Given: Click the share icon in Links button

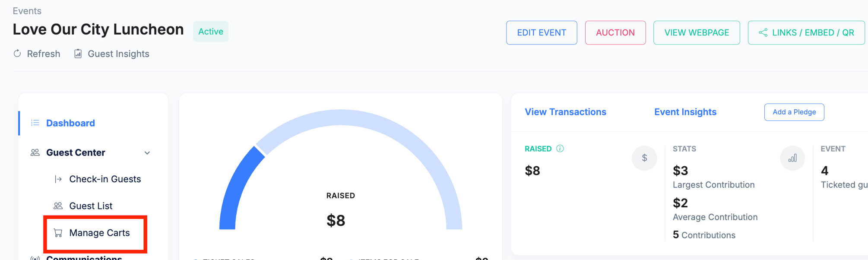Looking at the screenshot, I should click(x=763, y=32).
